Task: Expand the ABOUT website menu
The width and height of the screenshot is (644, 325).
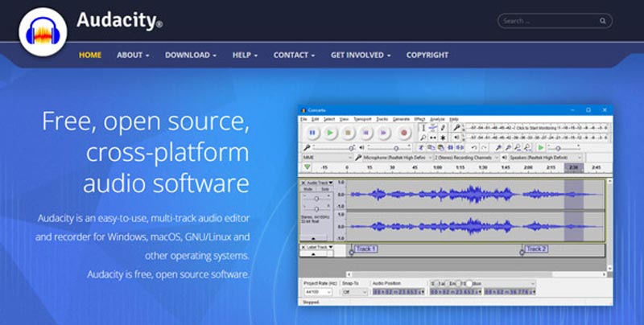Action: pos(133,55)
